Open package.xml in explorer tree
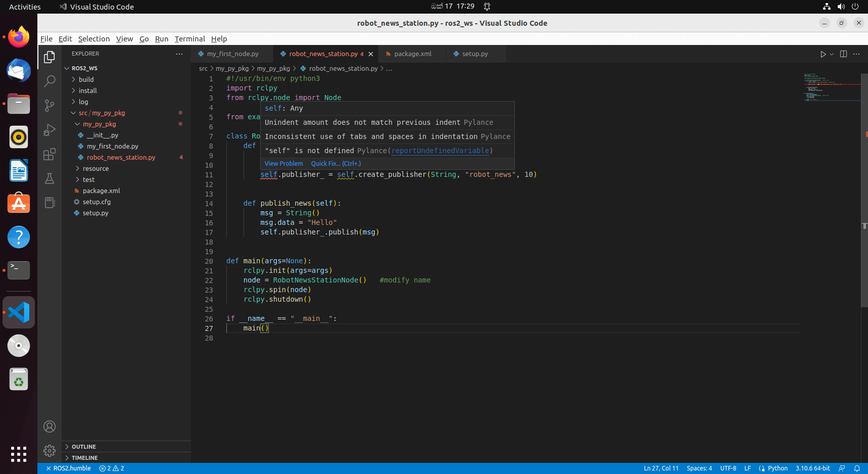 coord(126,191)
